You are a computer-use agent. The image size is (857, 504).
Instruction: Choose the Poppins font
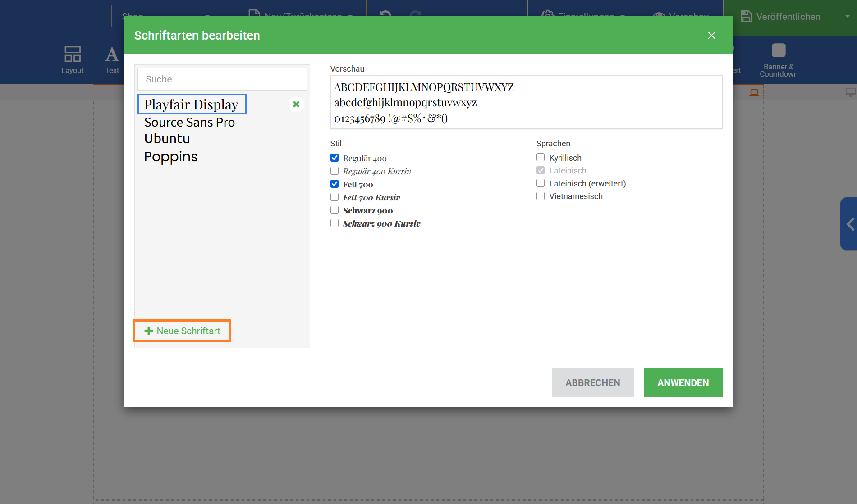[x=171, y=157]
